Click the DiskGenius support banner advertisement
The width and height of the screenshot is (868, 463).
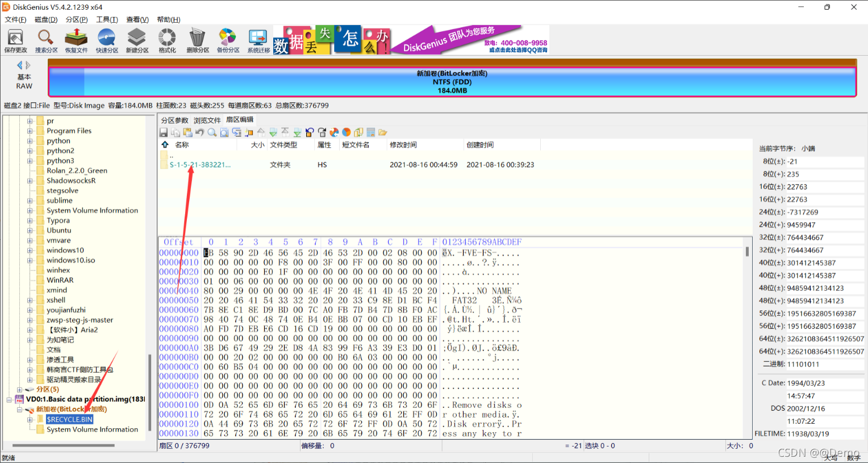pos(411,40)
